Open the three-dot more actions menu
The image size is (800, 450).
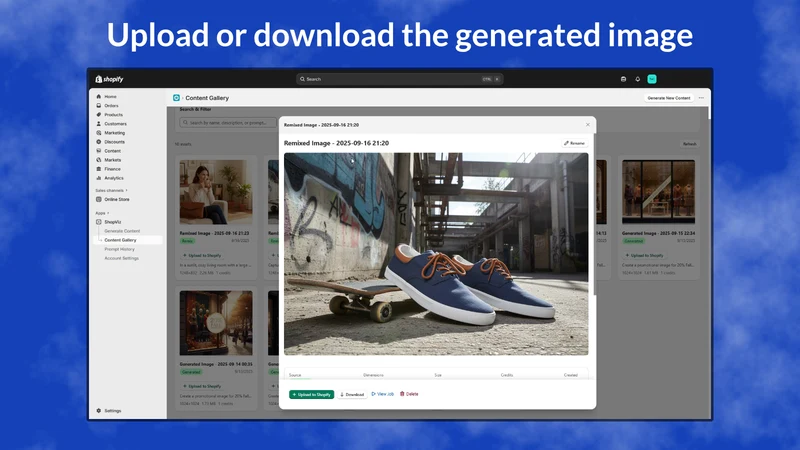coord(702,98)
